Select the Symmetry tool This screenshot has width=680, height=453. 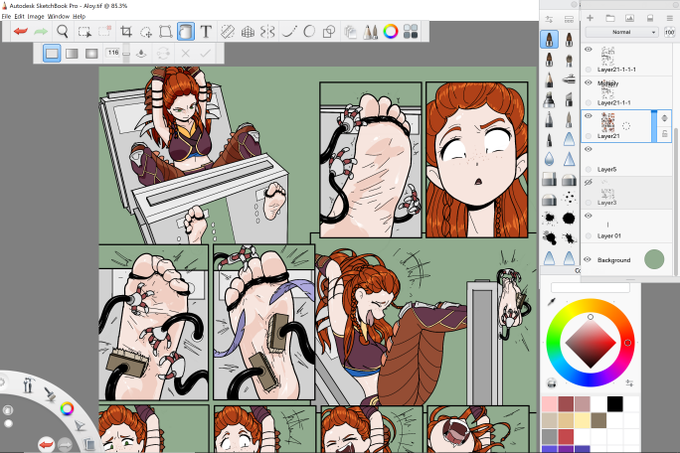268,32
